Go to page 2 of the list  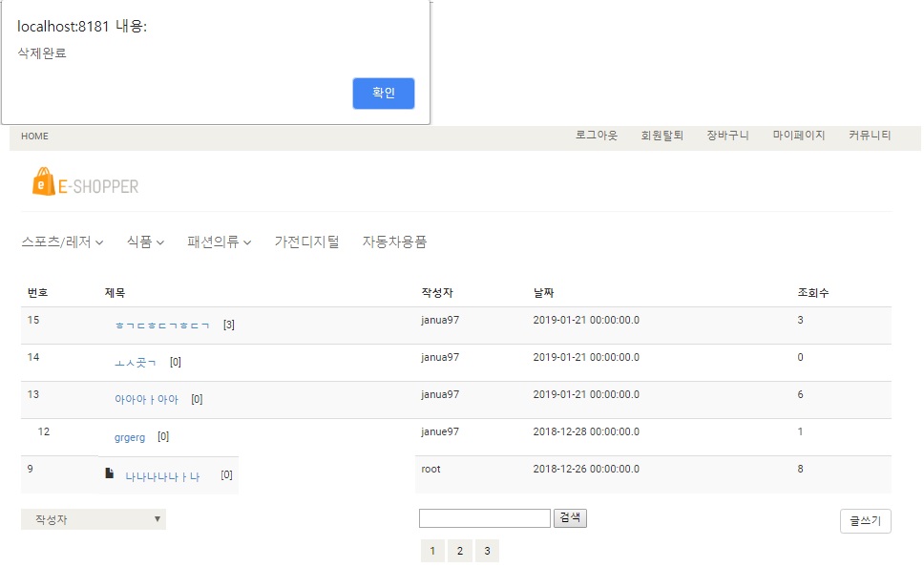(460, 551)
